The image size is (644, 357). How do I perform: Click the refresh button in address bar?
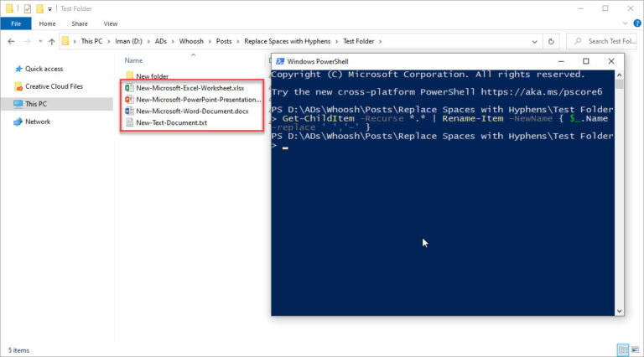tap(550, 41)
